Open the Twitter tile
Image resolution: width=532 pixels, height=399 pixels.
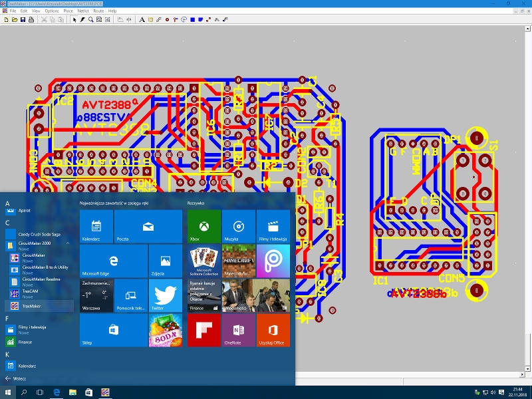click(165, 295)
